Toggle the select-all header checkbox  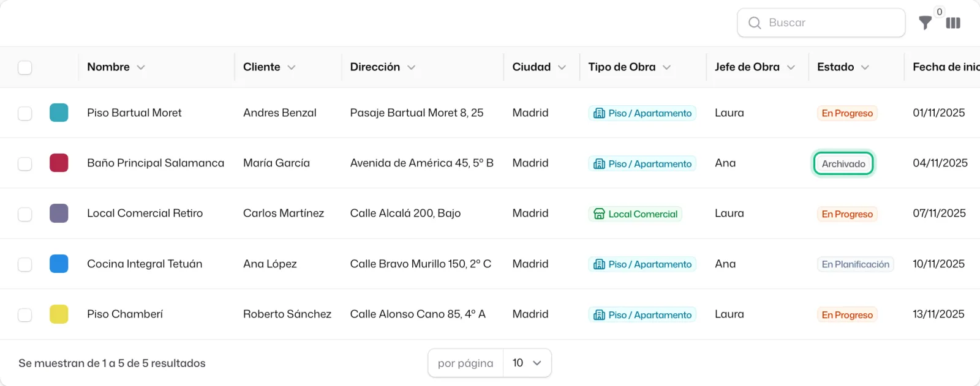tap(24, 67)
